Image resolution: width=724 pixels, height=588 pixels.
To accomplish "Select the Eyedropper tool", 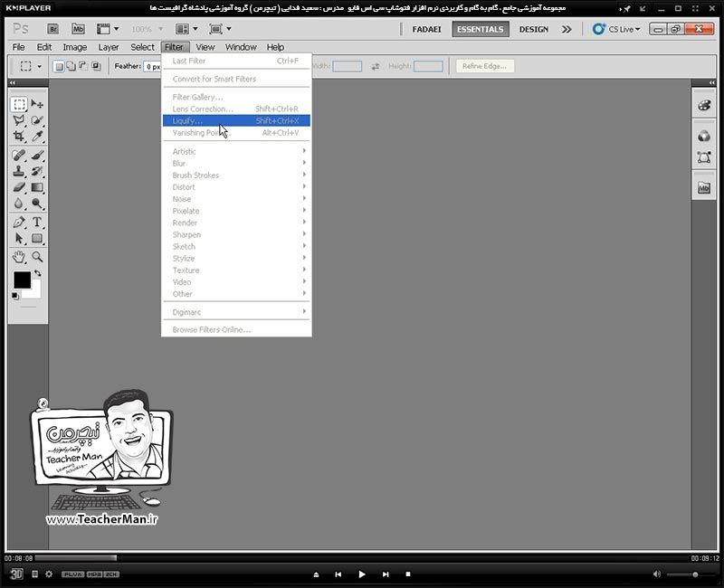I will click(x=37, y=137).
